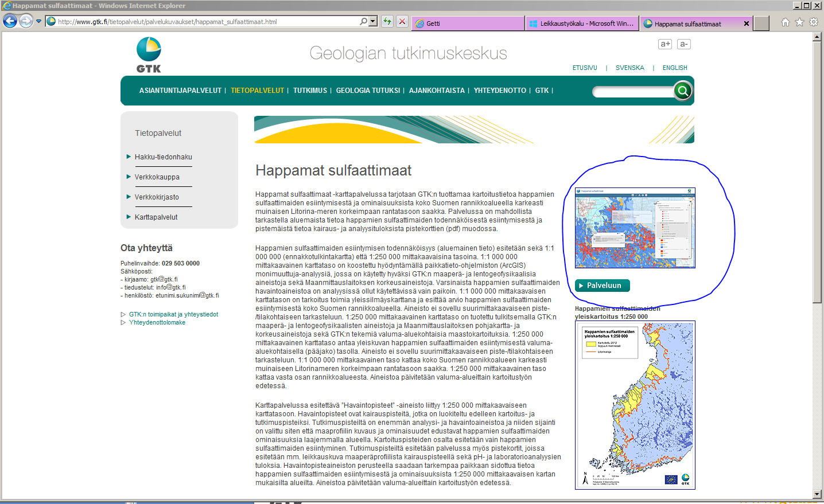The width and height of the screenshot is (824, 504).
Task: Switch to the Leikkaustyökalu browser tab
Action: (x=582, y=24)
